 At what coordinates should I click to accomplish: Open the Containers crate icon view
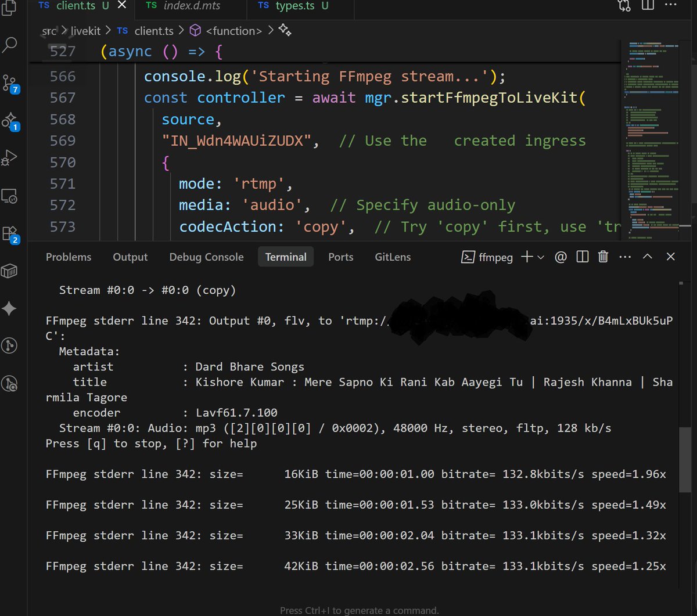pos(9,271)
